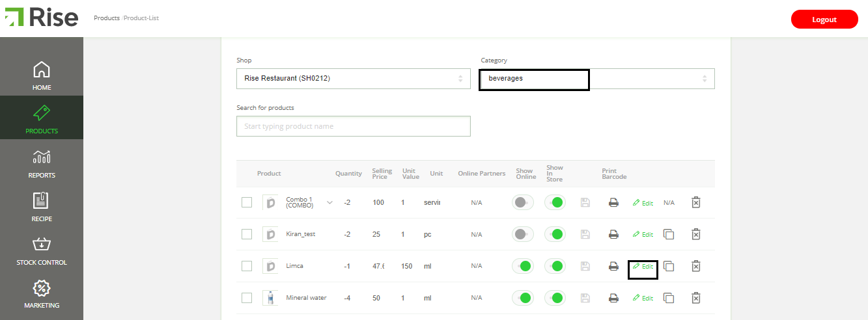This screenshot has height=320, width=868.
Task: Duplicate the Limca product
Action: pyautogui.click(x=668, y=266)
